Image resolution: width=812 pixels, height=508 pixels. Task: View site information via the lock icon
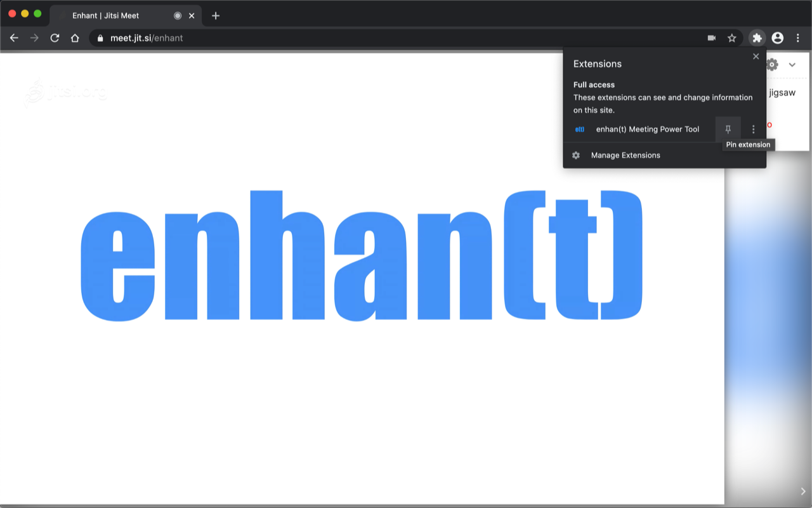click(x=100, y=38)
